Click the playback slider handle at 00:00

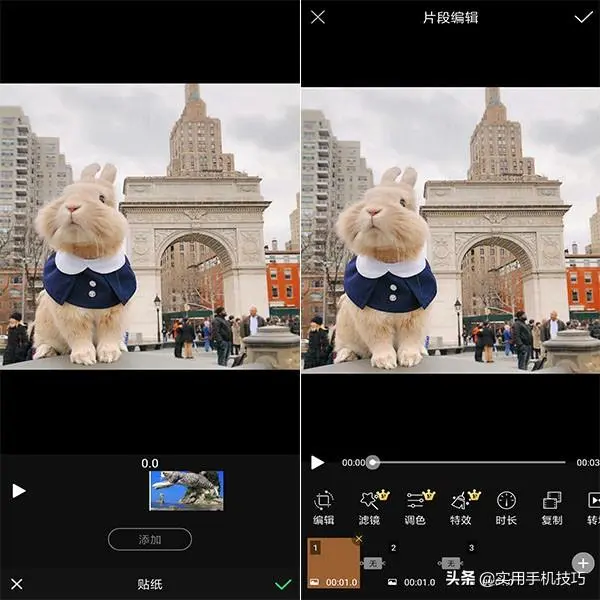click(373, 462)
